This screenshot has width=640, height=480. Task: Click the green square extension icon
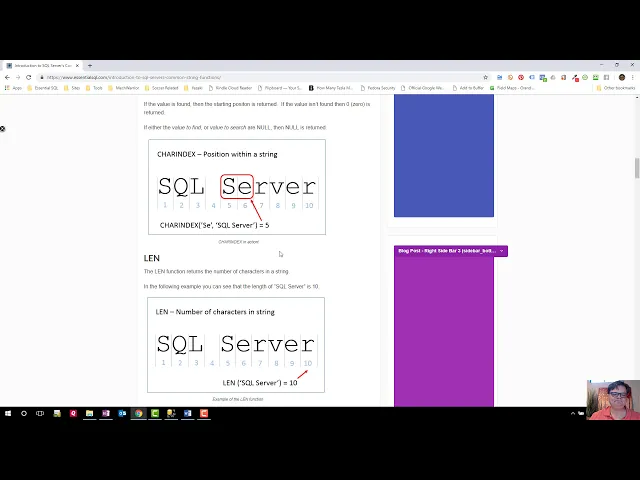pyautogui.click(x=596, y=77)
